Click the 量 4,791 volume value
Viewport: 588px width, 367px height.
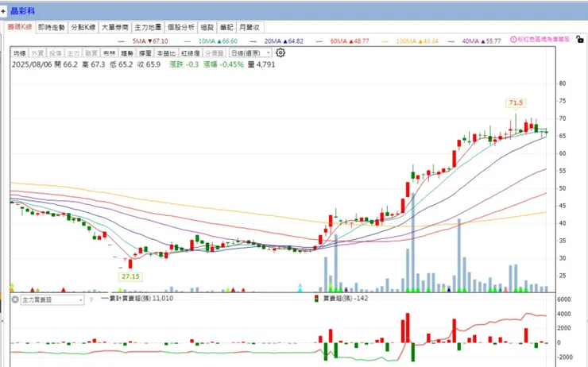(x=261, y=64)
